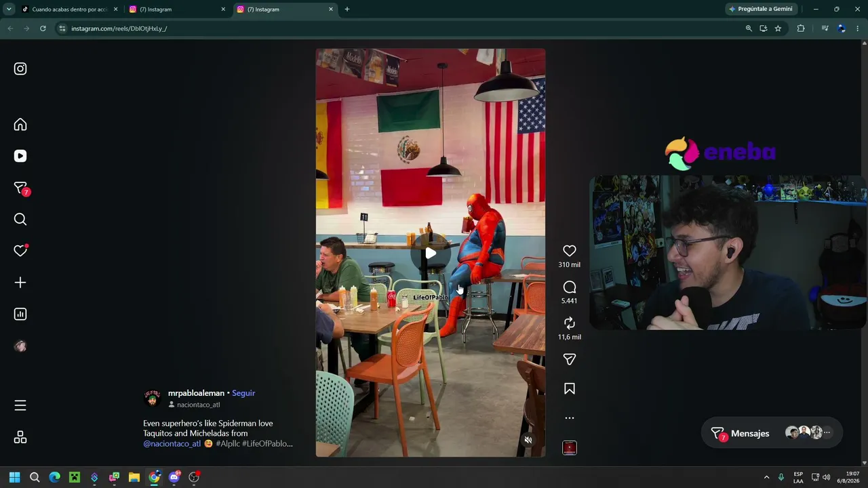Open the reel's comments bubble
868x488 pixels.
coord(570,287)
